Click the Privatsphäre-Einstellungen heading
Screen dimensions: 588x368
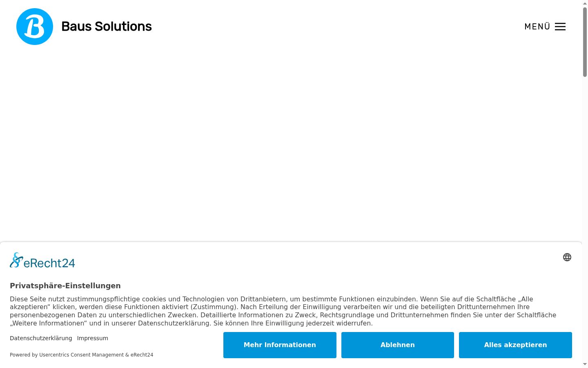(65, 286)
